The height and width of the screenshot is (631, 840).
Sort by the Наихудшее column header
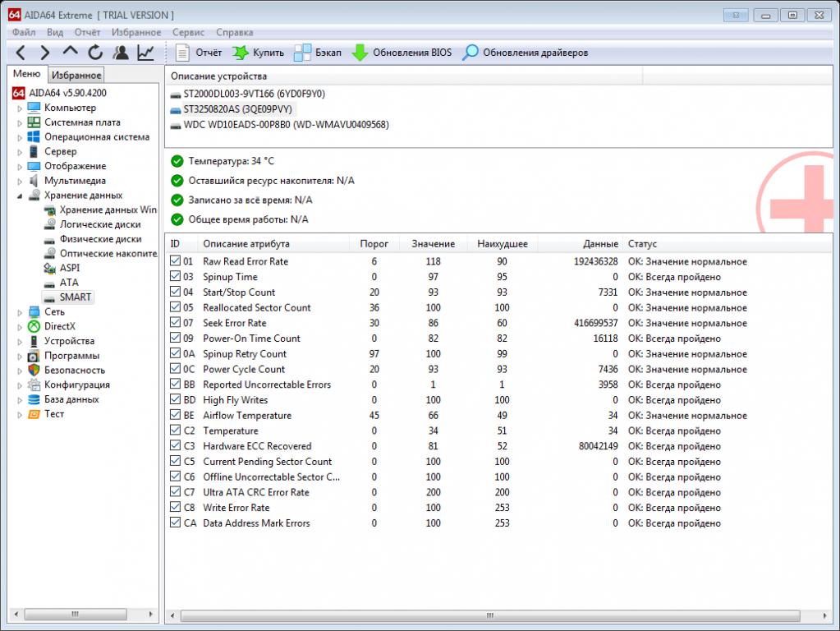point(502,244)
